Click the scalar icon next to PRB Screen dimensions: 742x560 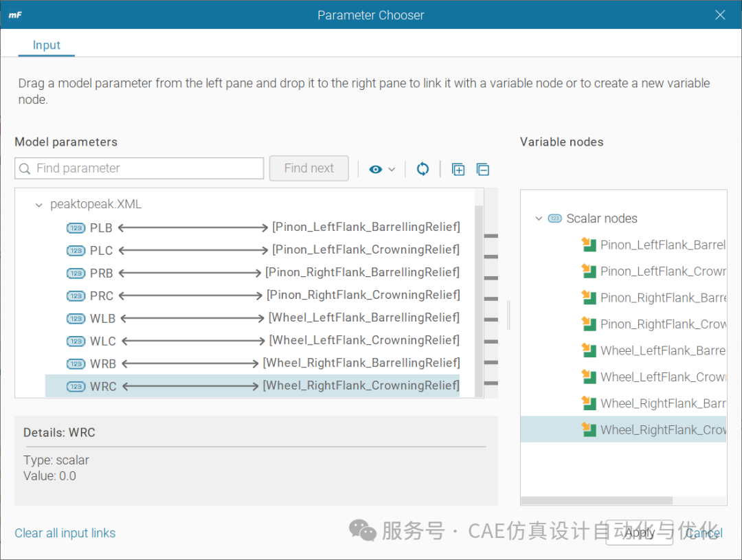76,273
